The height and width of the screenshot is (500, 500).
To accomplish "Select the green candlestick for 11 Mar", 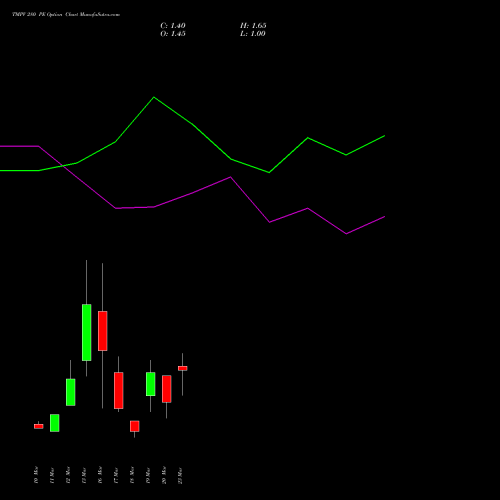I will coord(55,423).
